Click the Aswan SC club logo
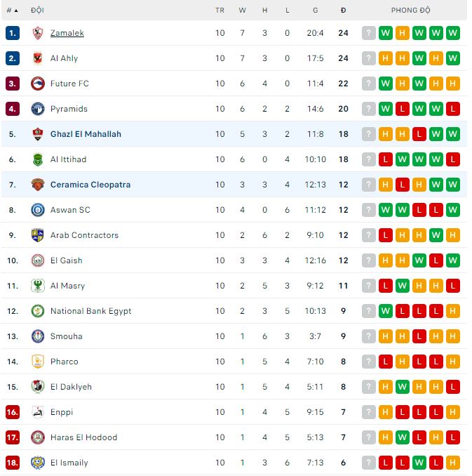 coord(37,210)
